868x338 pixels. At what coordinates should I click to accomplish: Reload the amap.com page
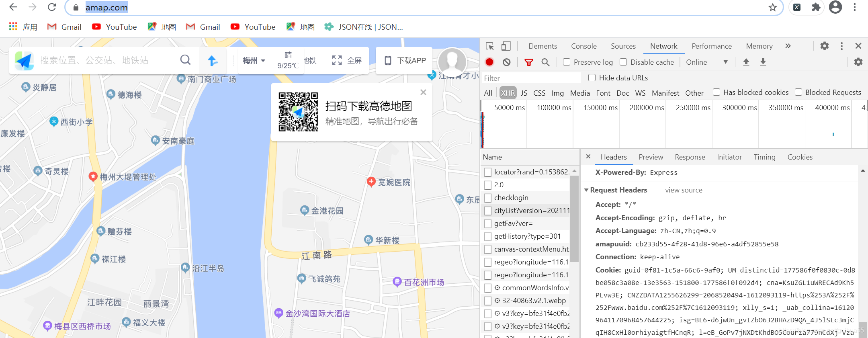(x=52, y=7)
